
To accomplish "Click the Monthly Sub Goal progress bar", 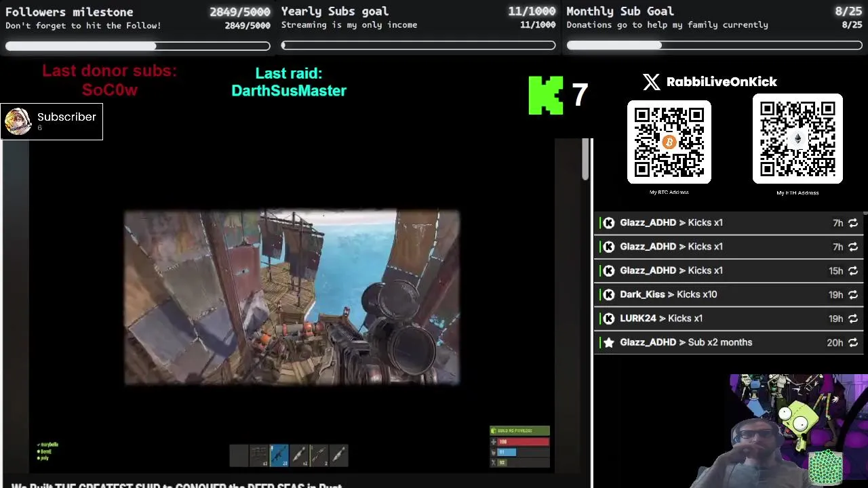I will click(715, 45).
